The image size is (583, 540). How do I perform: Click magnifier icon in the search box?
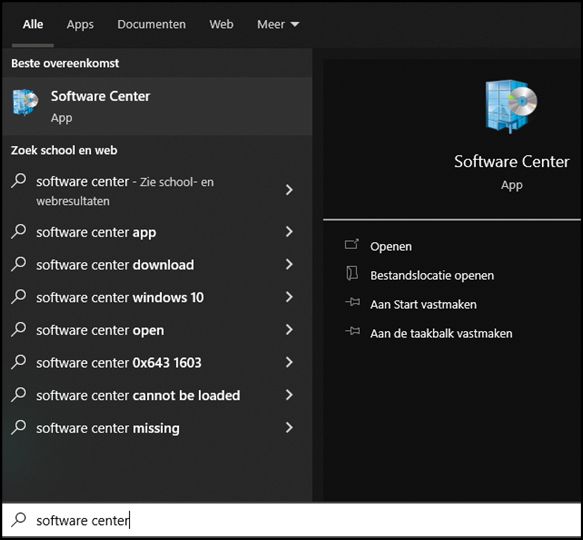(x=19, y=520)
